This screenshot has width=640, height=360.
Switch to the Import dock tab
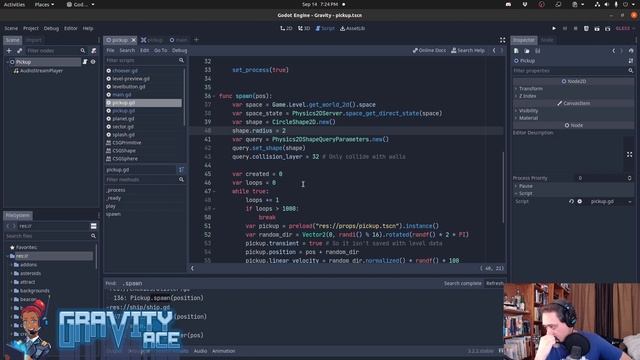[34, 40]
